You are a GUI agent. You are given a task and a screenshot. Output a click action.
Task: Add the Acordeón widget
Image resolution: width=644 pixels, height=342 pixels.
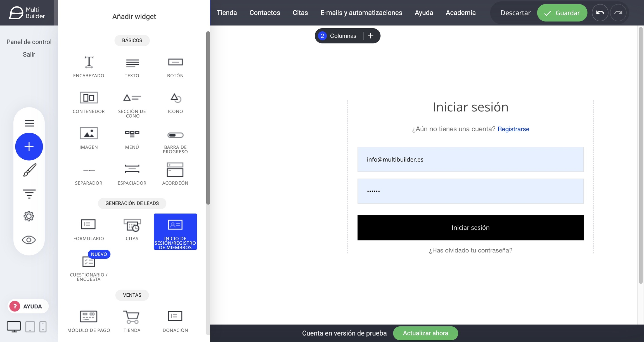pos(175,170)
